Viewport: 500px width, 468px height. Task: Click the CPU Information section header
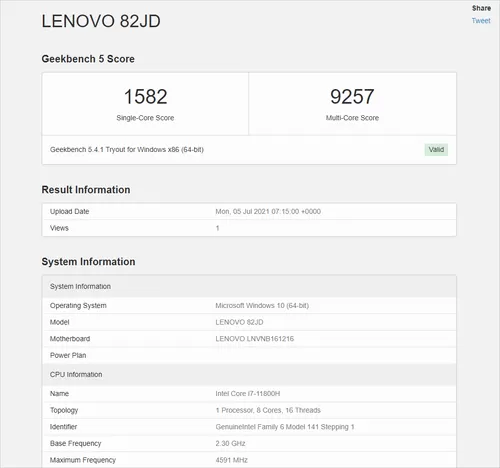(x=249, y=375)
